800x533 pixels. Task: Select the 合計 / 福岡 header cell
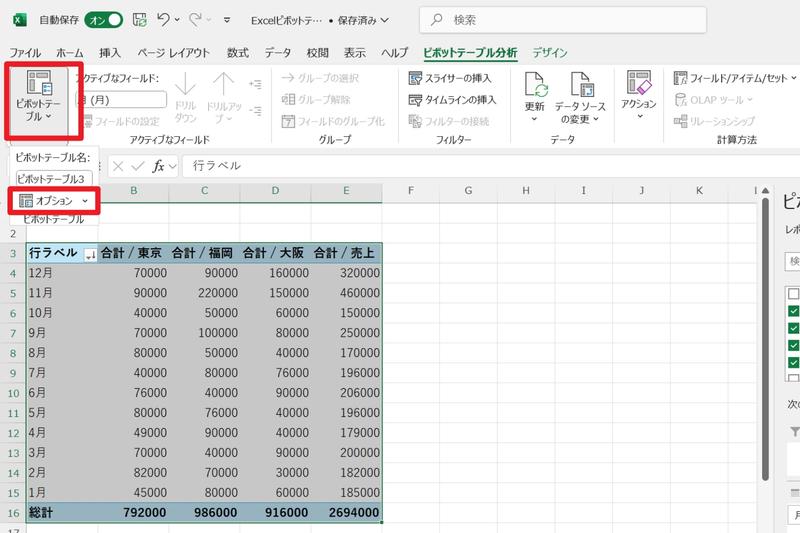pyautogui.click(x=205, y=253)
